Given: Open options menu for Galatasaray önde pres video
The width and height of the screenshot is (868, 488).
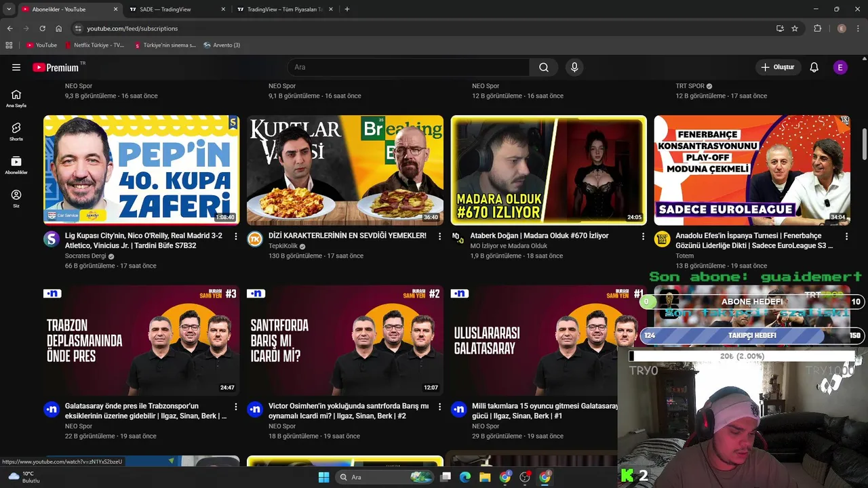Looking at the screenshot, I should click(236, 407).
